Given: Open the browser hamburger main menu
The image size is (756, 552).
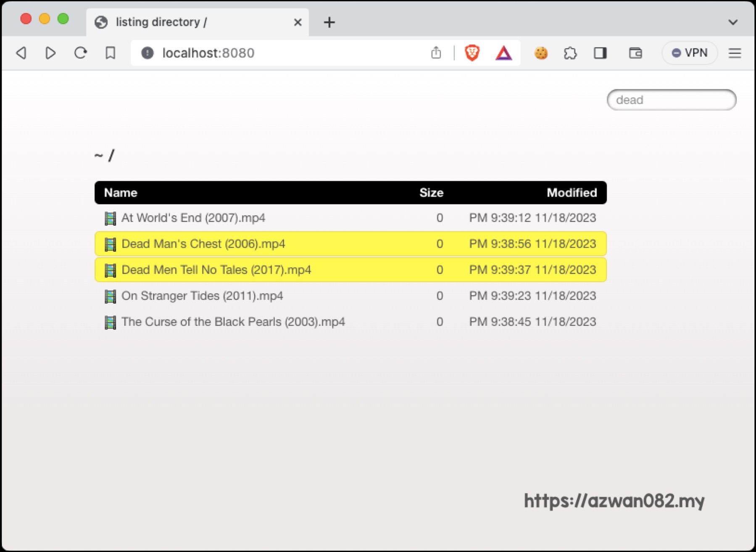Looking at the screenshot, I should tap(735, 53).
